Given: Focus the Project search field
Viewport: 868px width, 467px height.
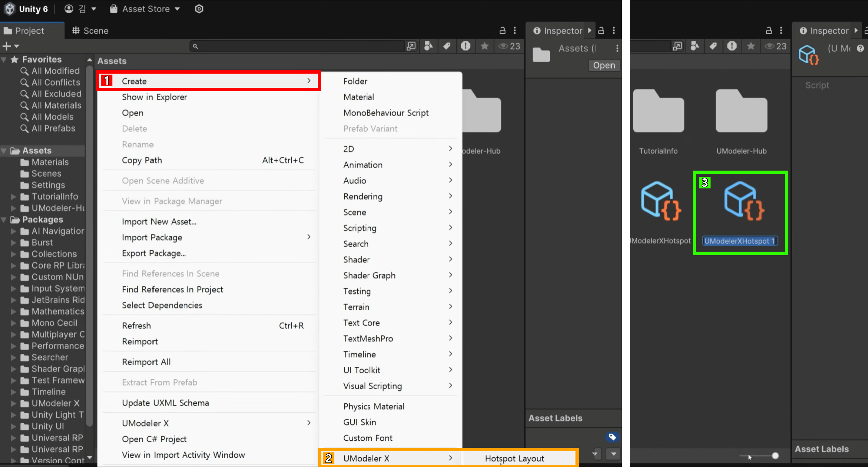Looking at the screenshot, I should click(296, 46).
